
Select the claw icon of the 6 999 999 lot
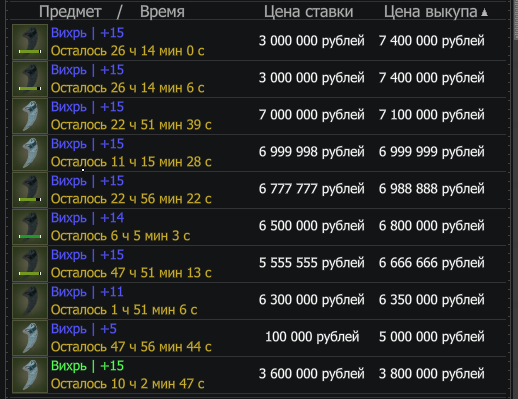coord(30,153)
